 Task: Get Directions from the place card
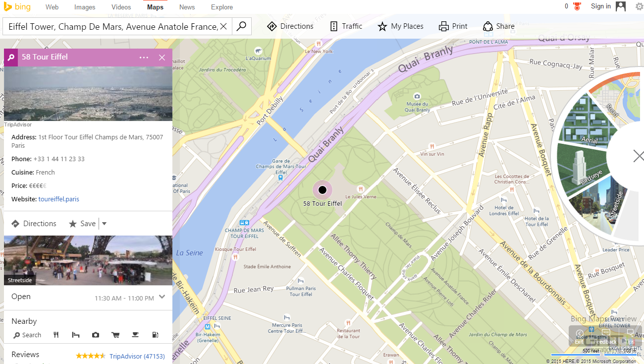coord(34,224)
